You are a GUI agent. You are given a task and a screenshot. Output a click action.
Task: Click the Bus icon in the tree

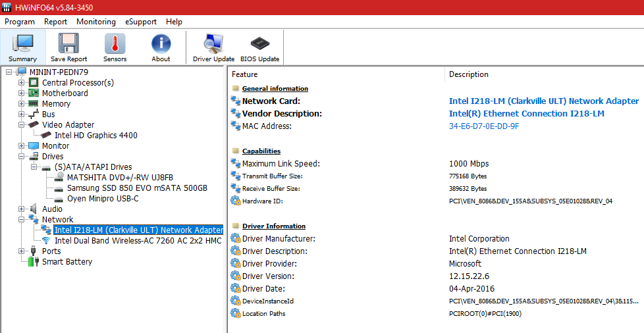coord(34,114)
